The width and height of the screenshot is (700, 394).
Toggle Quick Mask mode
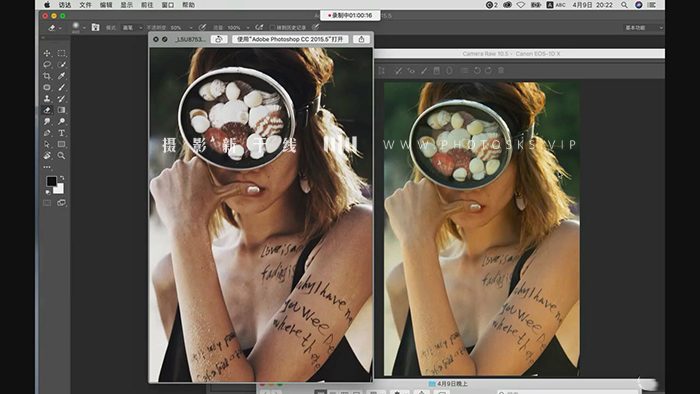[47, 203]
